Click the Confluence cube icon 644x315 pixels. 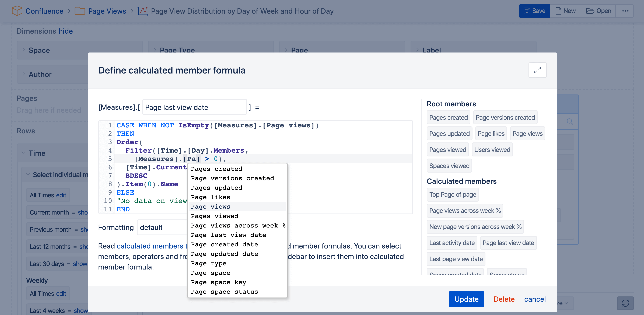17,11
